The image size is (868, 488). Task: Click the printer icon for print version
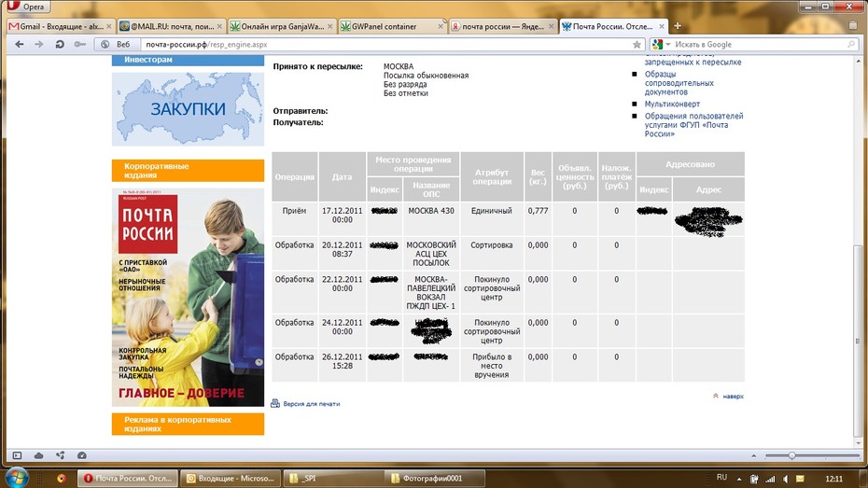click(275, 403)
